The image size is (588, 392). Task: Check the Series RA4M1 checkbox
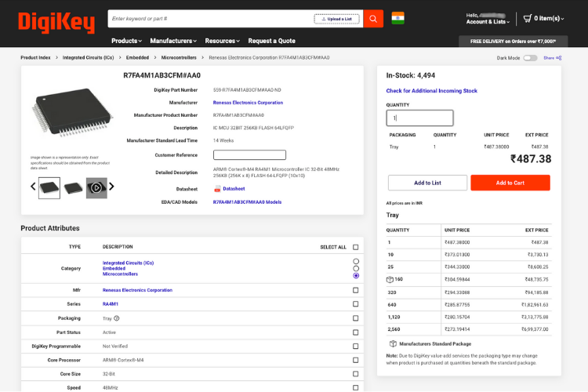pos(355,304)
